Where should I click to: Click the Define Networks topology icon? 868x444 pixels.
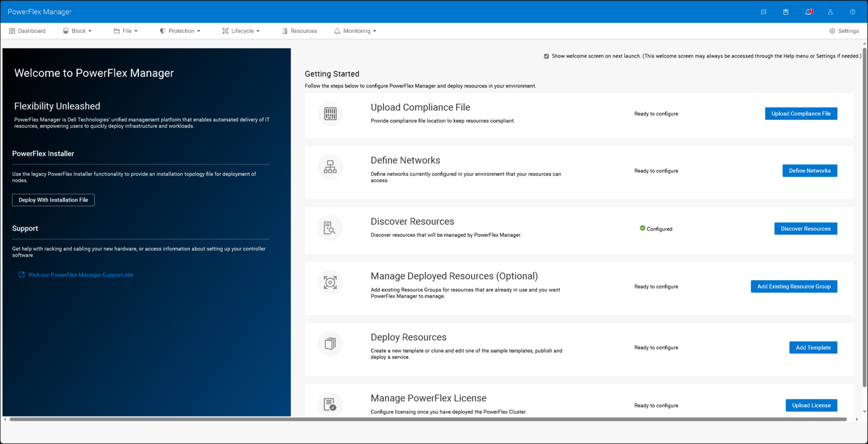[330, 167]
